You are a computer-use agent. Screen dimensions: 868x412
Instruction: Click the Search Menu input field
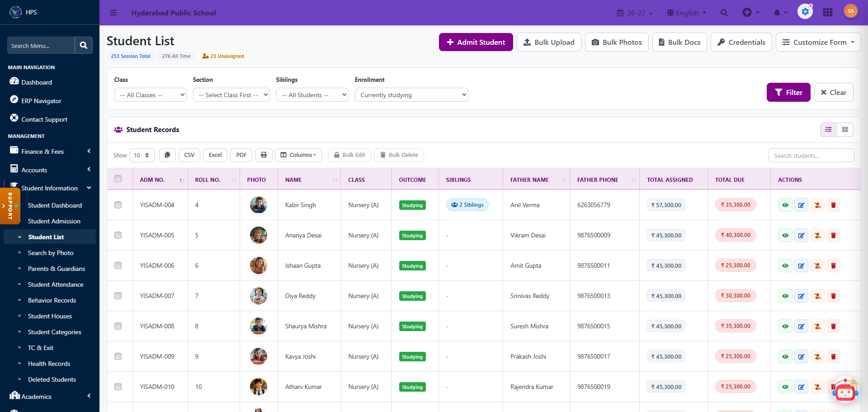click(x=41, y=45)
